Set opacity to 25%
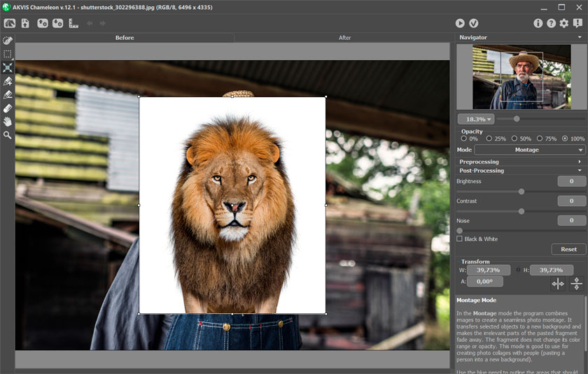The image size is (588, 374). [489, 138]
